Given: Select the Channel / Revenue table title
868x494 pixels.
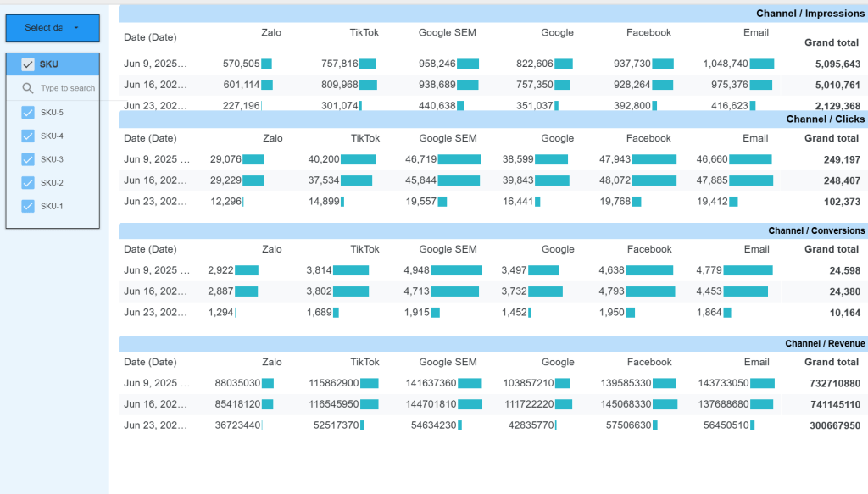Looking at the screenshot, I should [x=825, y=344].
